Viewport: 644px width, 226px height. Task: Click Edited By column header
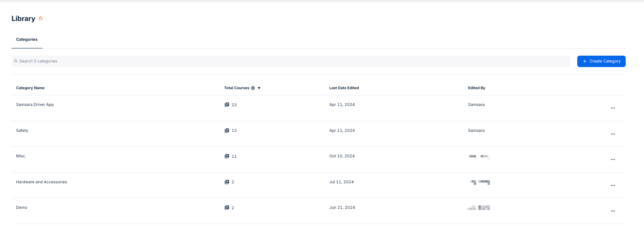pos(477,88)
